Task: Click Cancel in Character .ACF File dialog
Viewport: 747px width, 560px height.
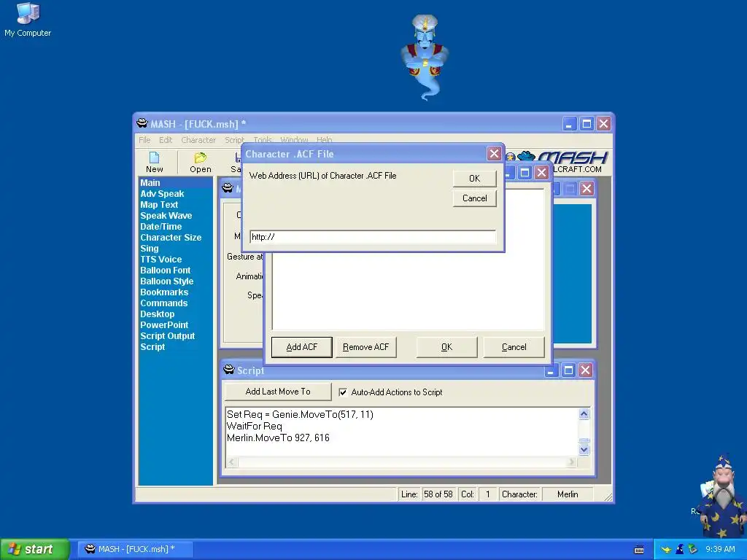Action: click(x=474, y=198)
